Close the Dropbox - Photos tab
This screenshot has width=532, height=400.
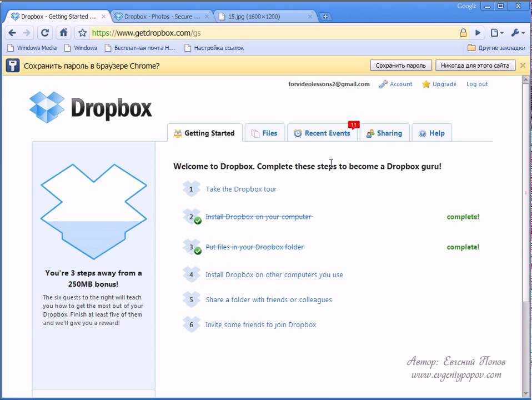pos(207,16)
